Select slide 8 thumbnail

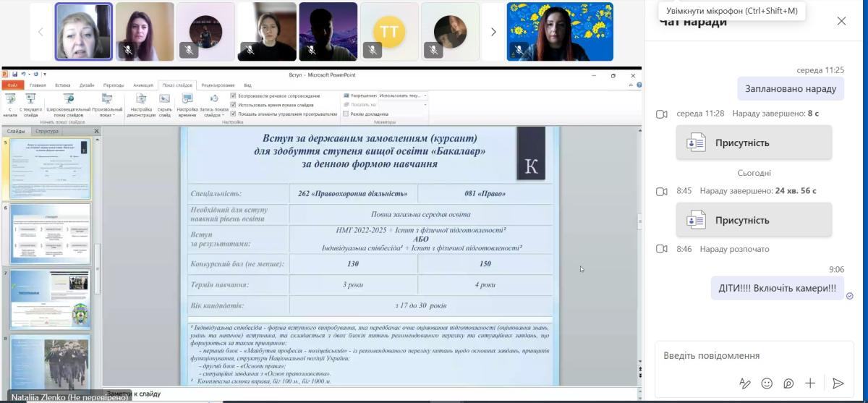pyautogui.click(x=50, y=364)
